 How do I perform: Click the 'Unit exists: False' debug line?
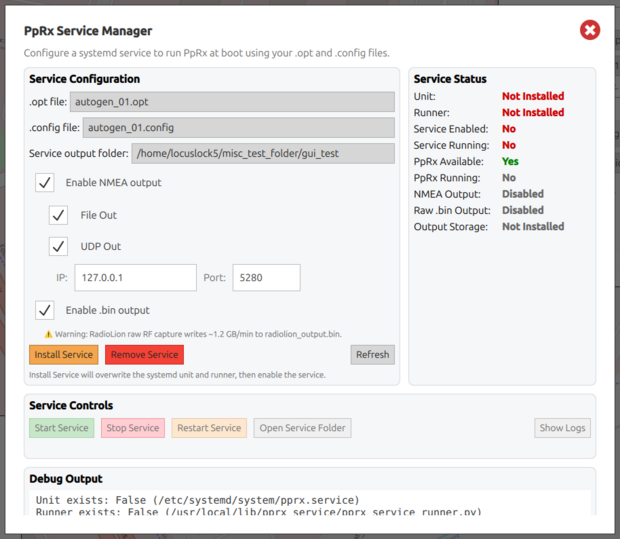197,500
